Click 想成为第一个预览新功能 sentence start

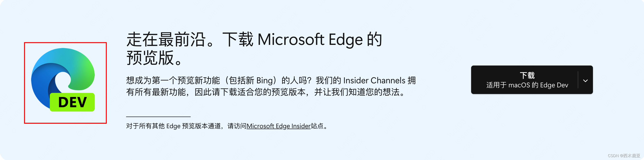173,80
